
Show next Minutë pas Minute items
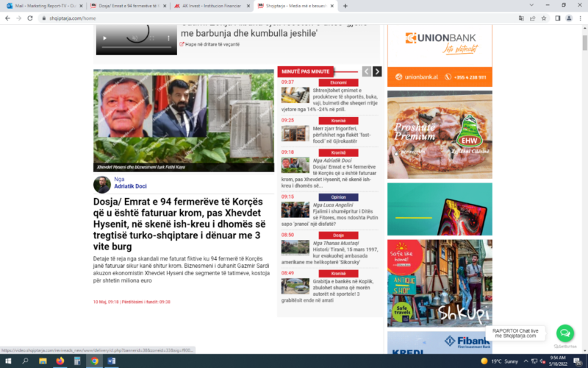click(x=377, y=71)
